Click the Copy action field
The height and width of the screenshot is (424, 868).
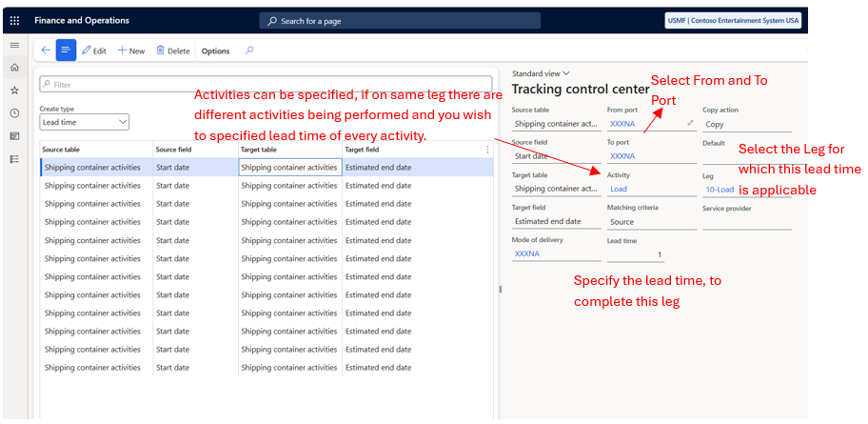click(747, 125)
